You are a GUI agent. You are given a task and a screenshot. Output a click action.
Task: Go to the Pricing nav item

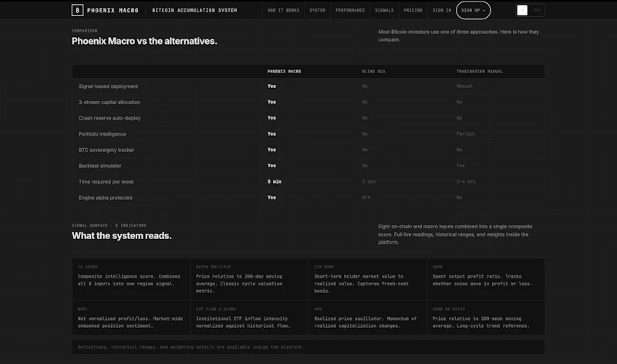coord(413,10)
